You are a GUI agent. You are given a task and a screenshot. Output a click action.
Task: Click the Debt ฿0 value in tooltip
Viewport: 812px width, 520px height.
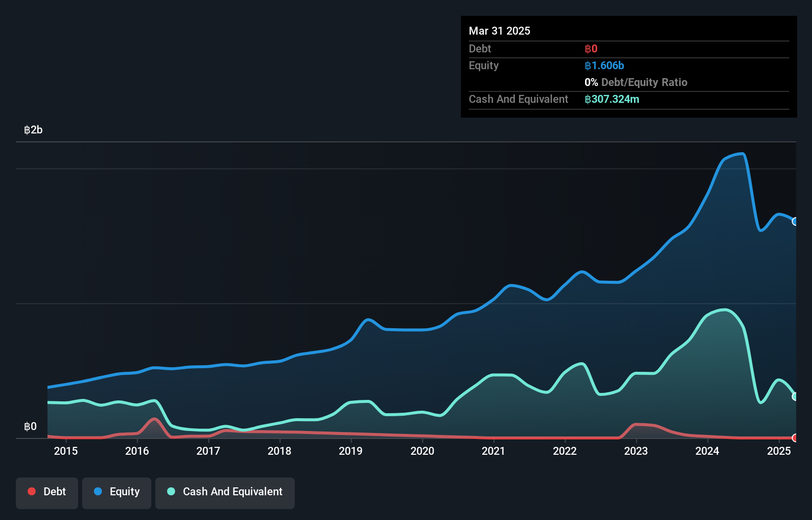(x=591, y=48)
